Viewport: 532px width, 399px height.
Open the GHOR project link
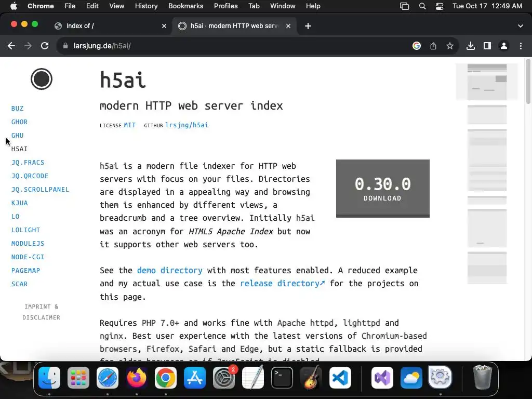(19, 122)
